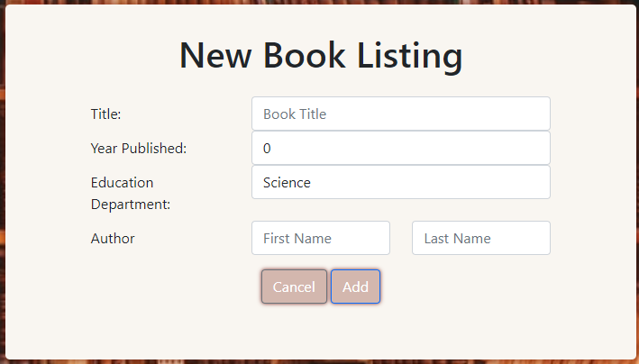Click the Book Title placeholder text

[295, 114]
